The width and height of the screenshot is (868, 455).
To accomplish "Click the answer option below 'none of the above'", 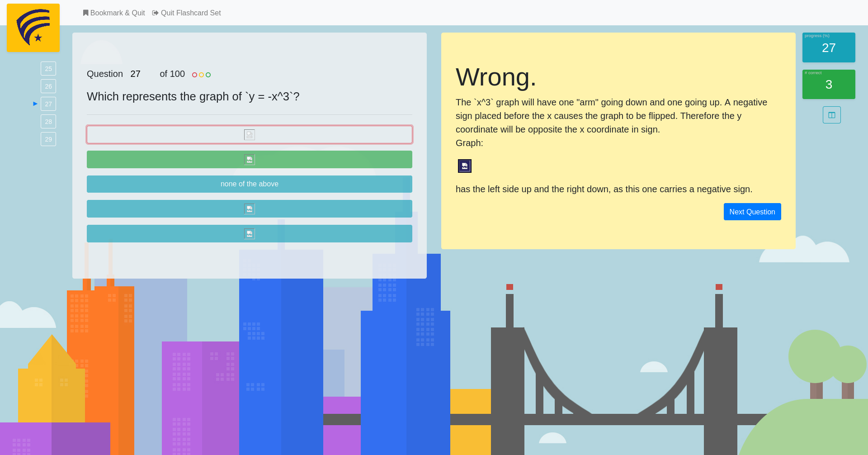I will coord(250,209).
